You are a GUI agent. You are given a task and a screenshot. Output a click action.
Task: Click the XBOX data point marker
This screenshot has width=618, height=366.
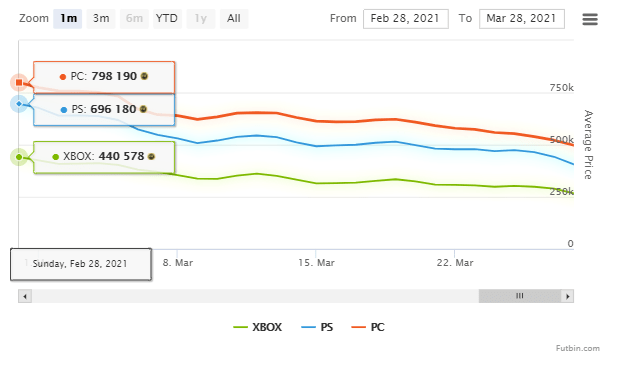click(19, 157)
